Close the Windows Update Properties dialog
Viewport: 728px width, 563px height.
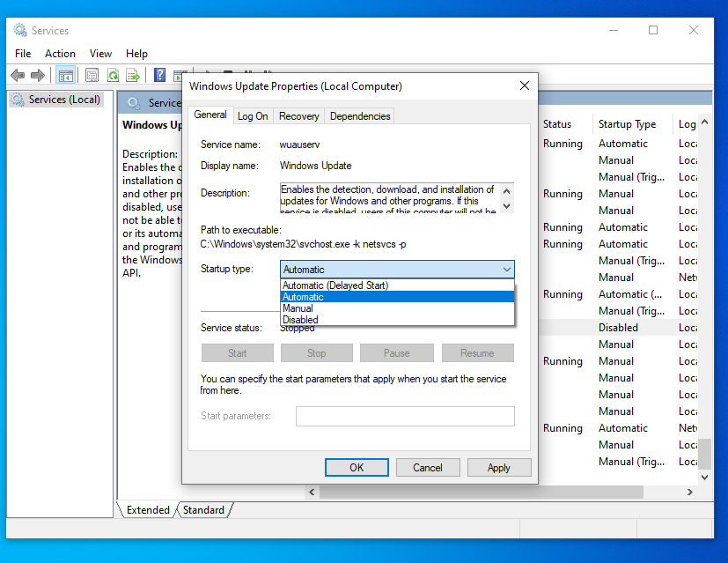click(x=525, y=86)
